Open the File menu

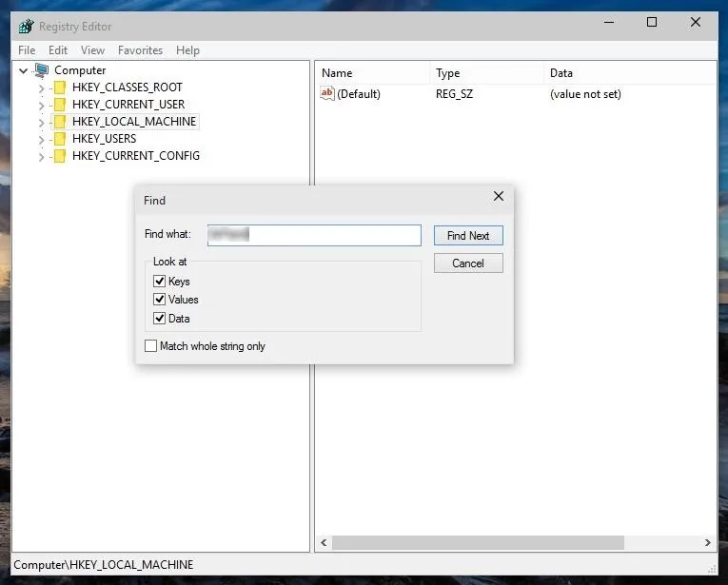pos(27,50)
